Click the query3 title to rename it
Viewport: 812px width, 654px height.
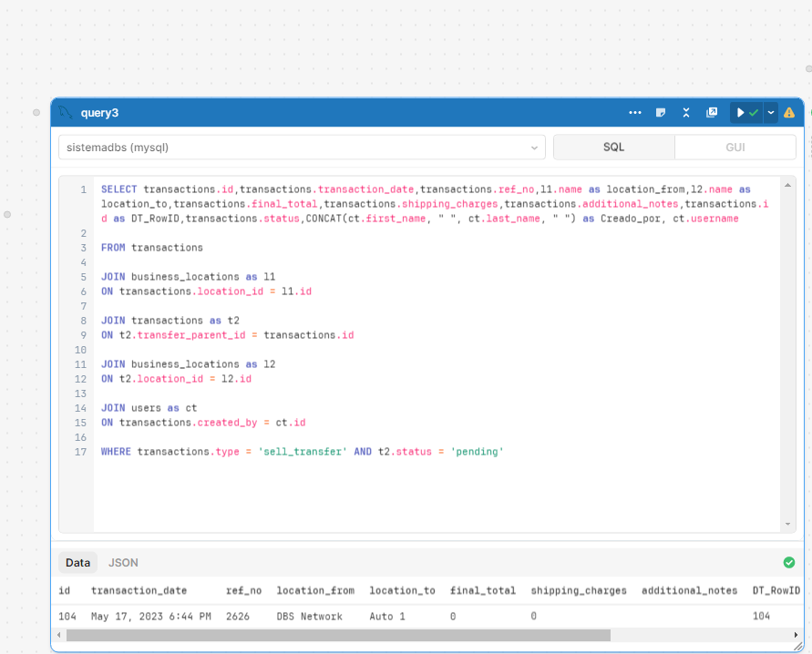(x=100, y=112)
